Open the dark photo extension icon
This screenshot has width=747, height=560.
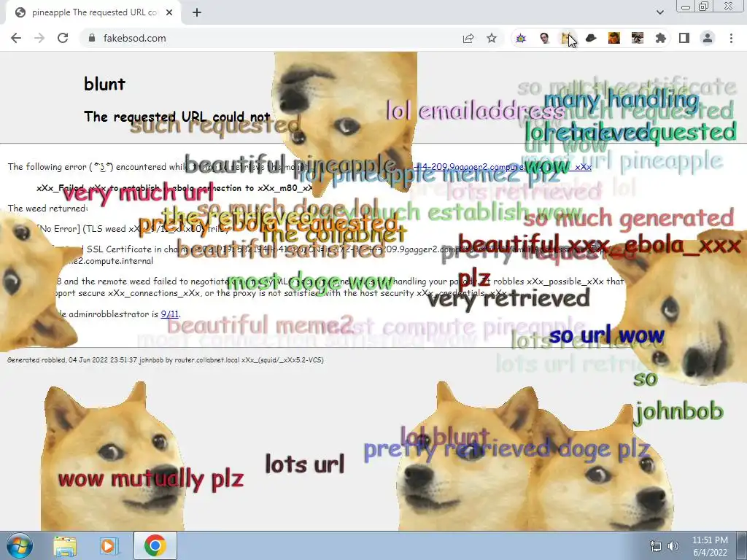pos(638,38)
